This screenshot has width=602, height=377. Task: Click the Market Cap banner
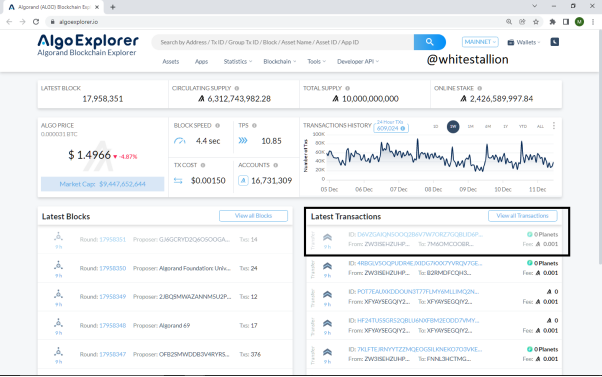pos(103,184)
